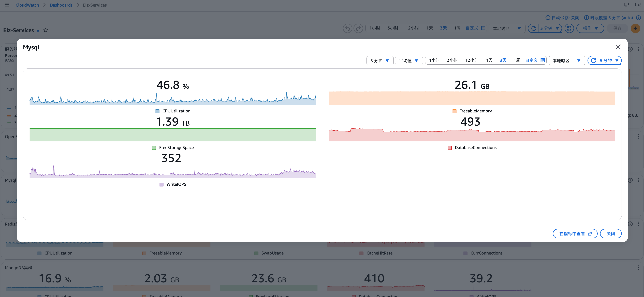The height and width of the screenshot is (297, 644).
Task: Open dashboard refresh interval 5 分钟 dropdown
Action: 550,28
